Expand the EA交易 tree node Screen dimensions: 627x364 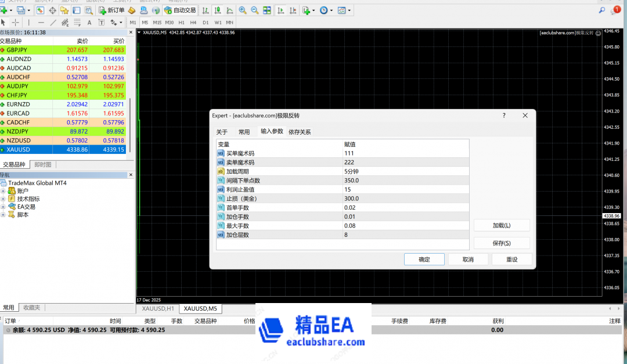(3, 207)
